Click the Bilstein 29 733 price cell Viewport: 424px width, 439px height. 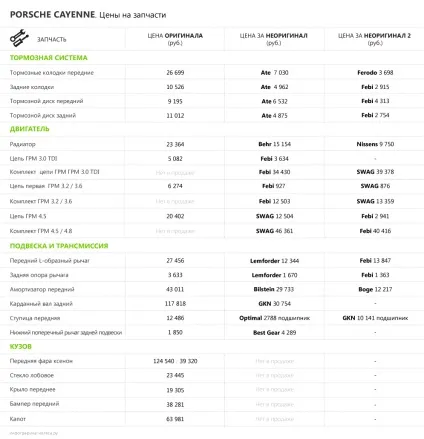click(x=274, y=289)
